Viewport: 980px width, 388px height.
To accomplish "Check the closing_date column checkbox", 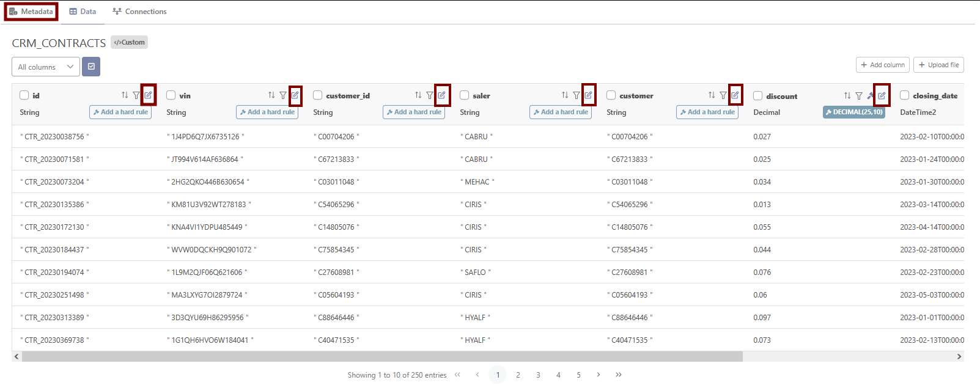I will coord(905,95).
